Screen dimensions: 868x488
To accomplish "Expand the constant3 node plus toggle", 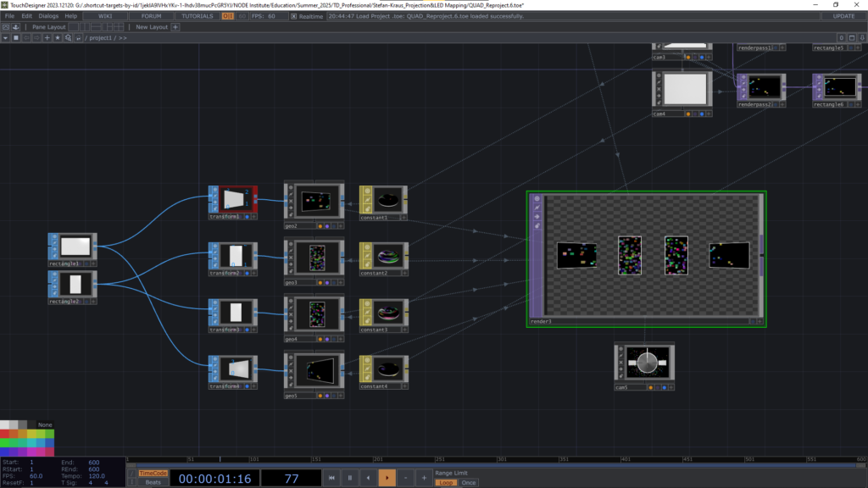I will pyautogui.click(x=404, y=330).
